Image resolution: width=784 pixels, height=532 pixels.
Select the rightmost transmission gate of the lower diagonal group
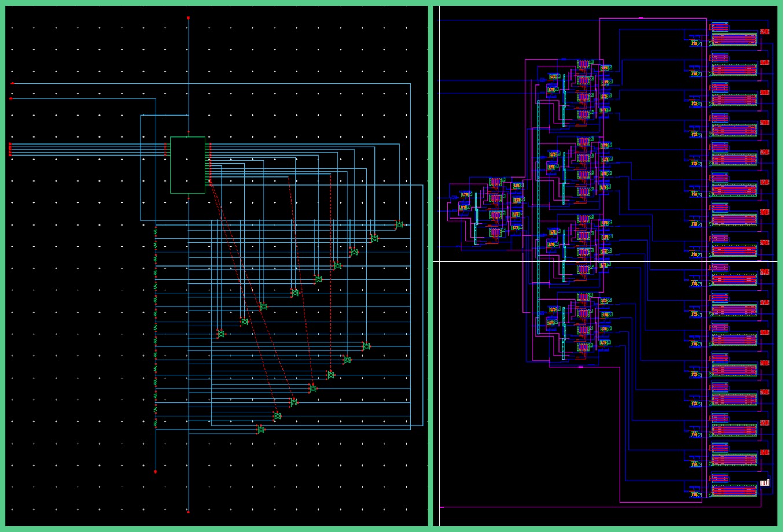[x=366, y=346]
